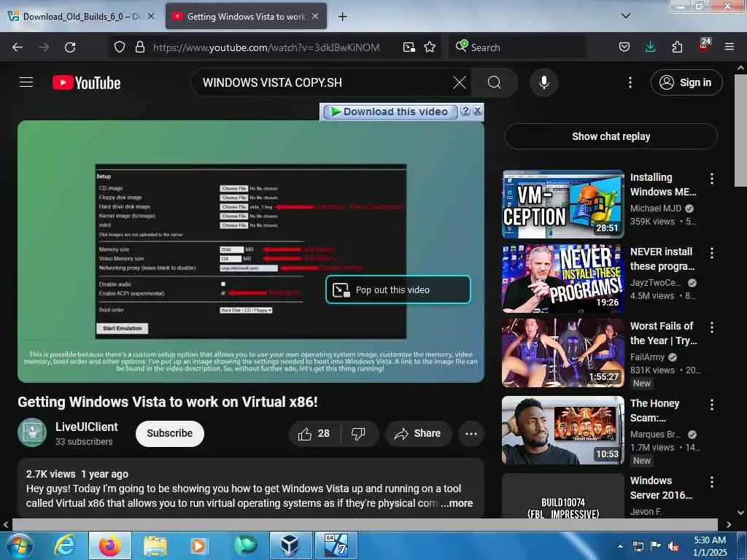This screenshot has height=560, width=747.
Task: Open Windows Explorer folder on the taskbar
Action: point(155,545)
